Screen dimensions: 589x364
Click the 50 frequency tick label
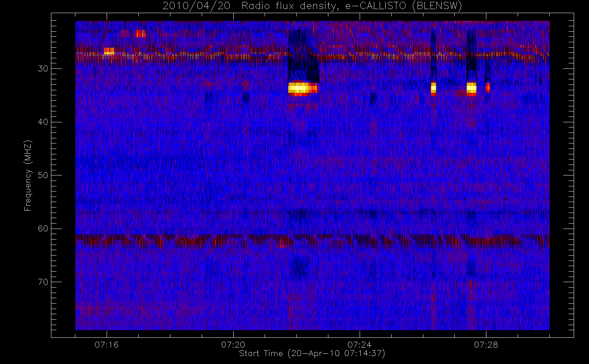43,175
